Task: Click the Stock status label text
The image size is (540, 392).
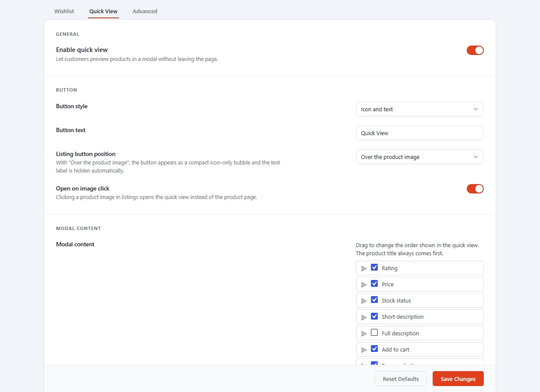Action: (396, 301)
